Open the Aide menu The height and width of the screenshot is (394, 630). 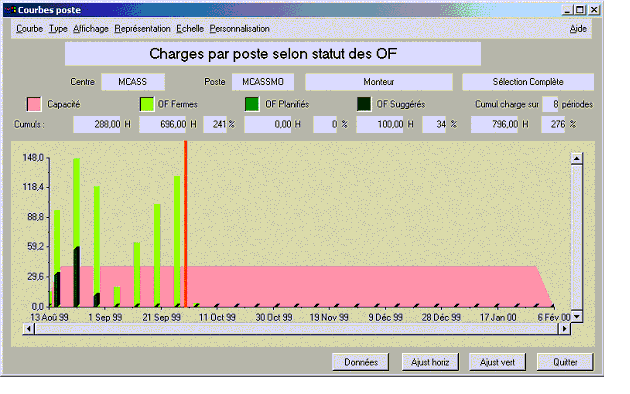(x=578, y=29)
